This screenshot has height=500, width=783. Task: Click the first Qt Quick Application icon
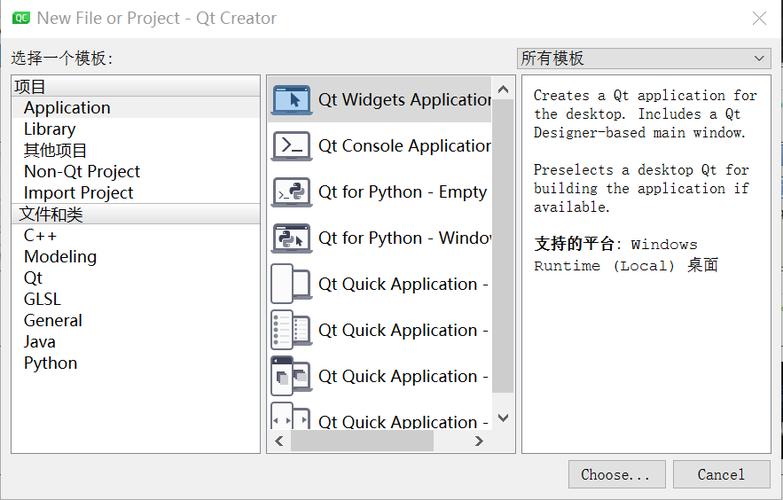pos(292,284)
